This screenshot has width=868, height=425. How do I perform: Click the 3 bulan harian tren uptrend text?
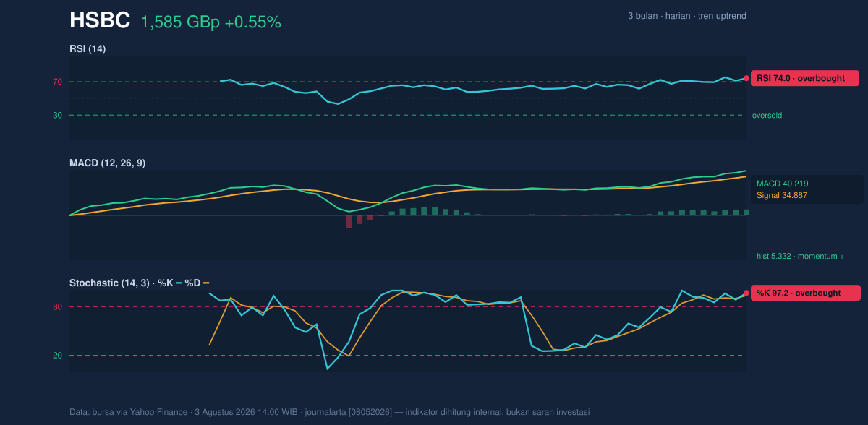tap(687, 16)
